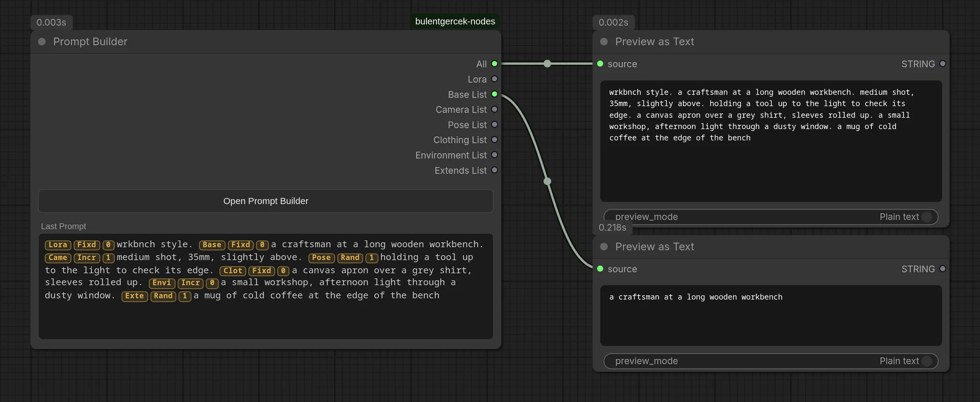Click the Pose List output socket
The height and width of the screenshot is (402, 980).
tap(494, 124)
